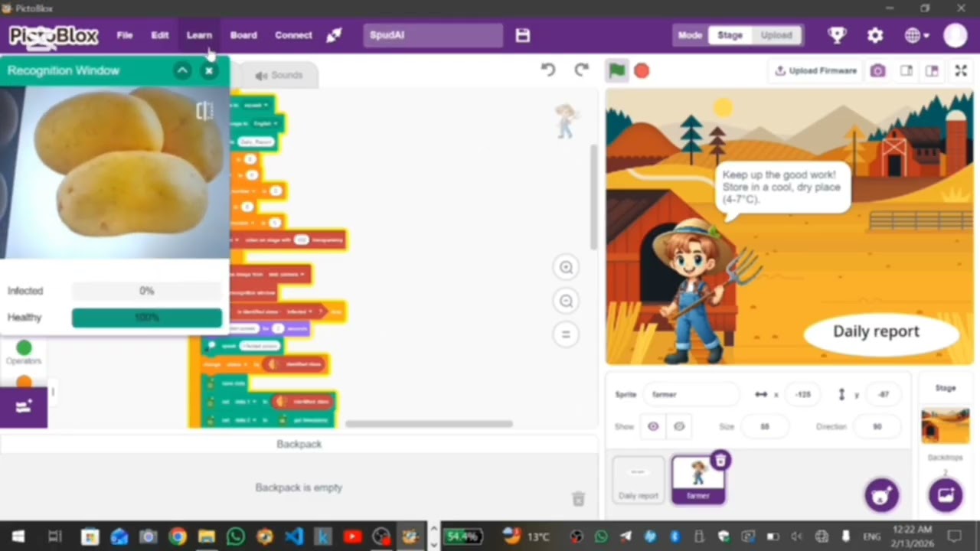980x551 pixels.
Task: Open the language globe dropdown
Action: pyautogui.click(x=916, y=35)
